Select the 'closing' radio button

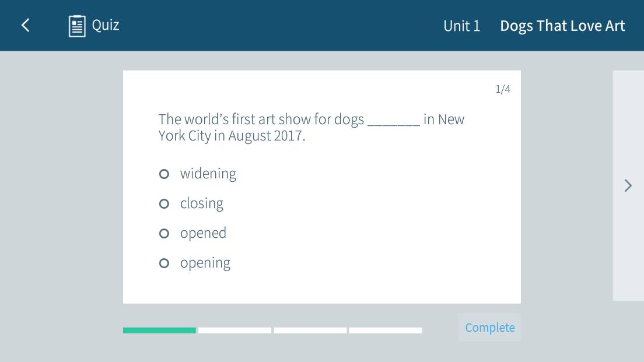click(164, 203)
